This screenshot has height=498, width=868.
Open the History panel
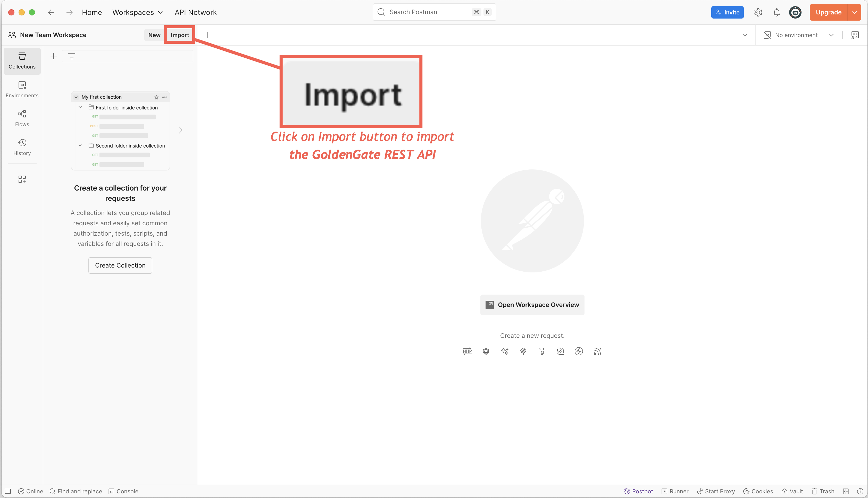point(22,147)
